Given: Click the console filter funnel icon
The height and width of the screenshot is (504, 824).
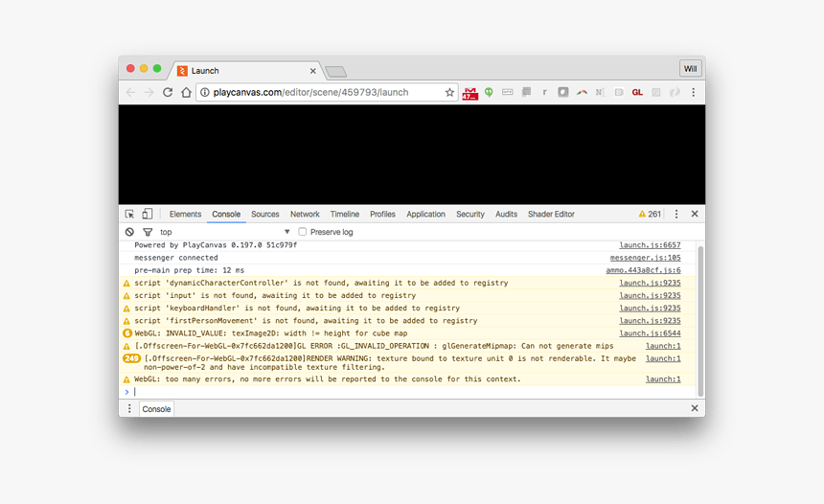Looking at the screenshot, I should click(x=148, y=232).
